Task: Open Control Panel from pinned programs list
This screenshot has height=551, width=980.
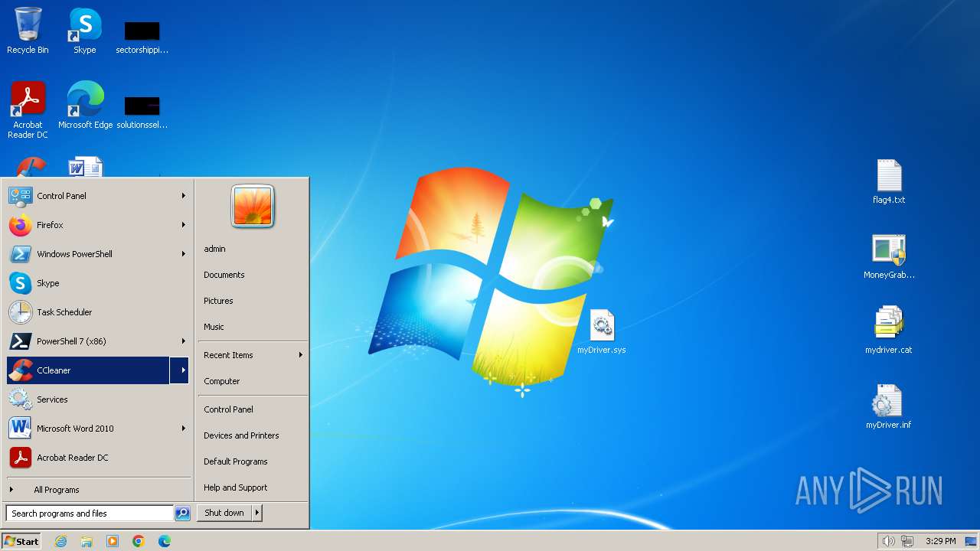Action: [90, 196]
